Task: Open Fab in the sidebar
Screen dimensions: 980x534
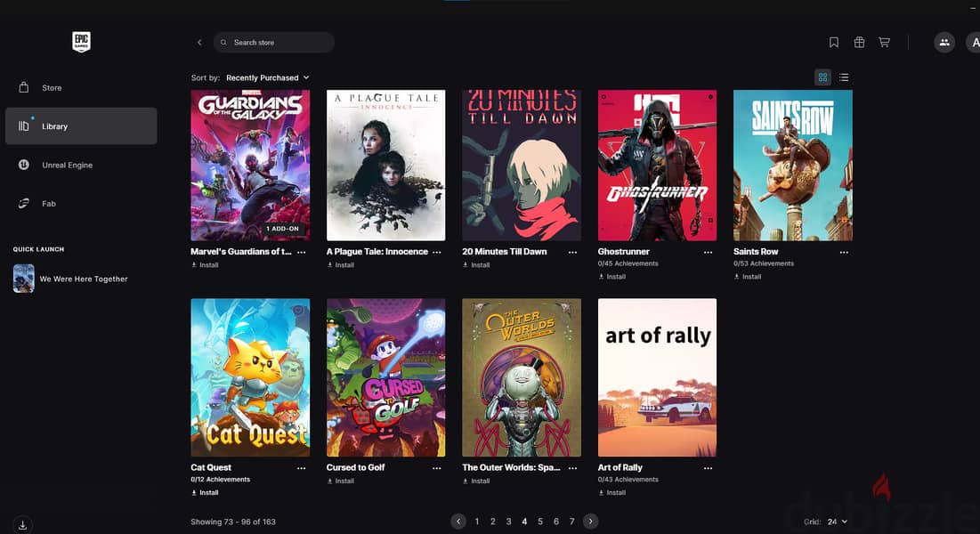Action: coord(81,203)
